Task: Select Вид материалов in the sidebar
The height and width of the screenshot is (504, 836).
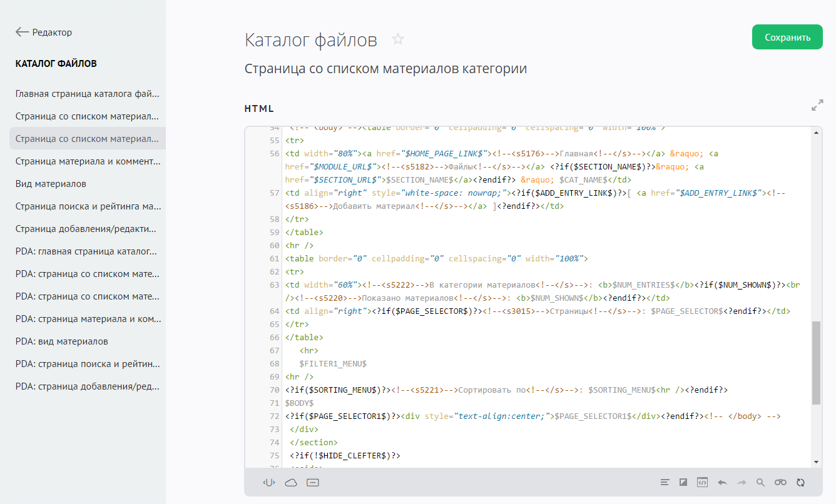Action: click(51, 184)
